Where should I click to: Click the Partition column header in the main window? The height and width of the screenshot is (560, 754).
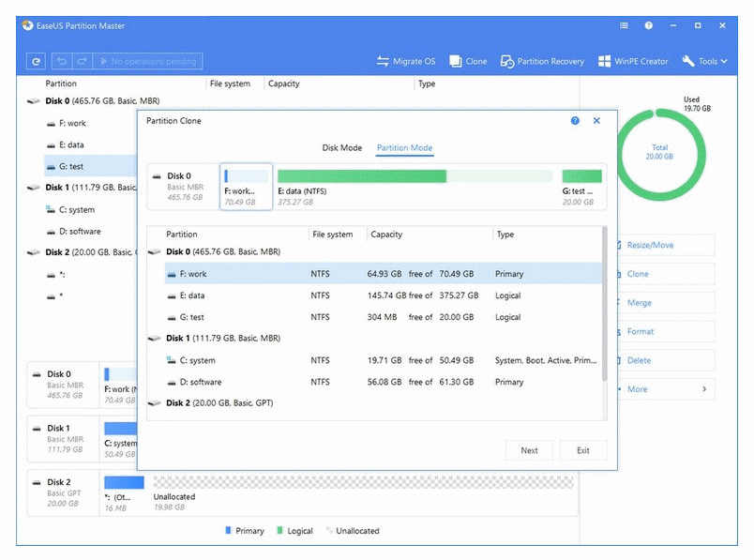tap(61, 83)
